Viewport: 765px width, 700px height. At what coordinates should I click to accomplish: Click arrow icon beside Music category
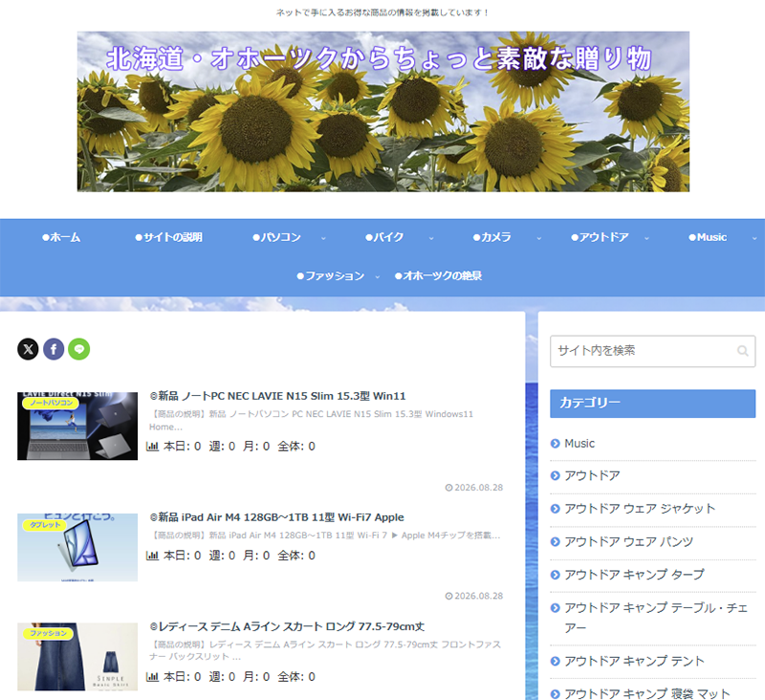click(x=555, y=444)
